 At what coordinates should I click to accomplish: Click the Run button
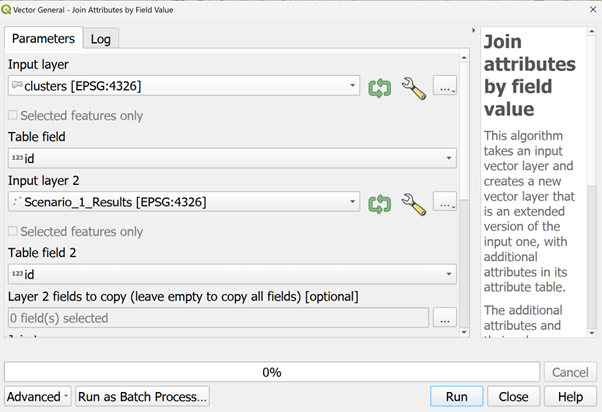pos(456,396)
